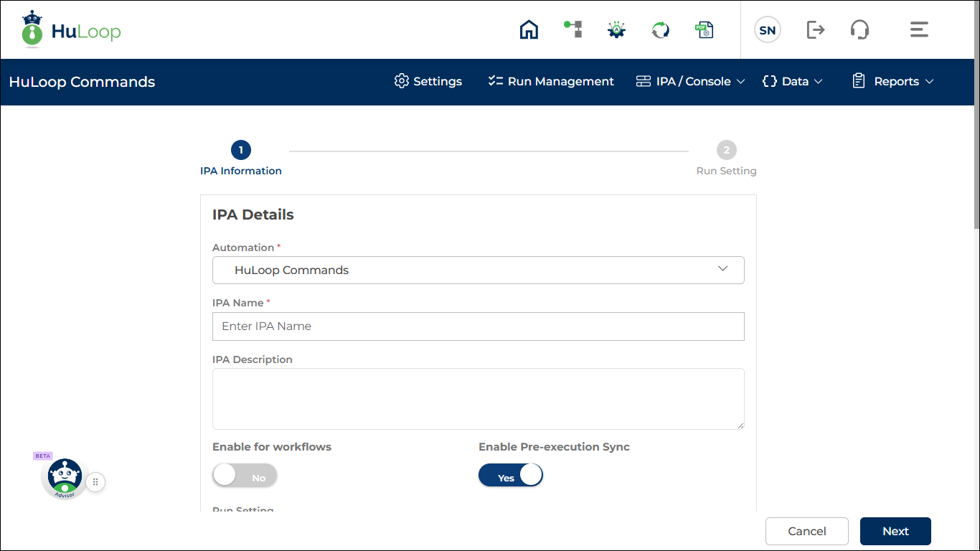980x551 pixels.
Task: Open support via headset icon
Action: coord(859,29)
